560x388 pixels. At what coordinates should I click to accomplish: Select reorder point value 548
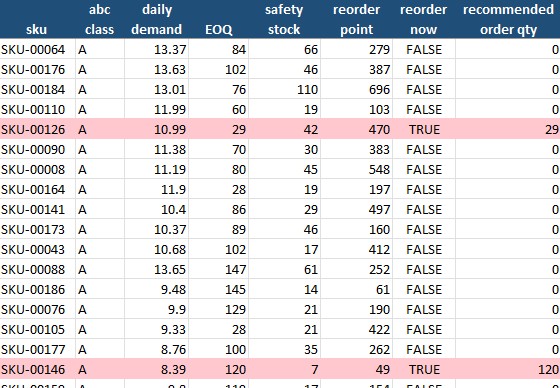pyautogui.click(x=356, y=169)
